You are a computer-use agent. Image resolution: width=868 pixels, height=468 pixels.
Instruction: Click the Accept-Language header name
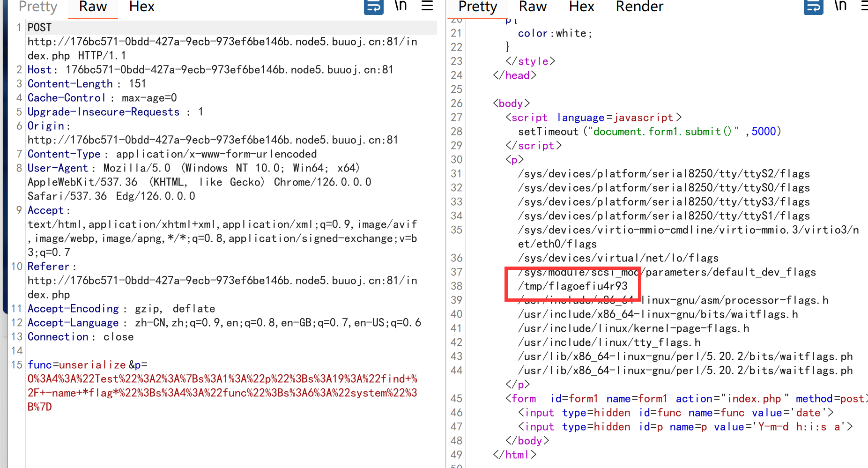pyautogui.click(x=73, y=323)
